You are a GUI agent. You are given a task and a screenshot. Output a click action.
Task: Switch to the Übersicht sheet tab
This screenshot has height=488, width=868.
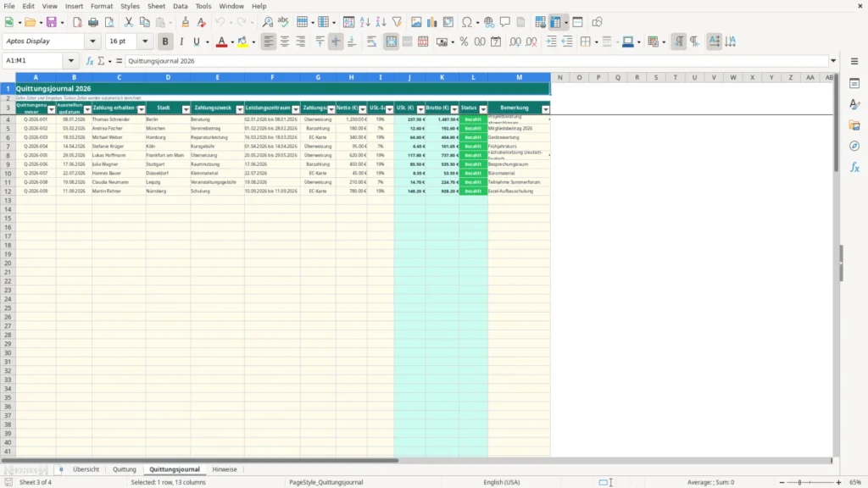(86, 469)
